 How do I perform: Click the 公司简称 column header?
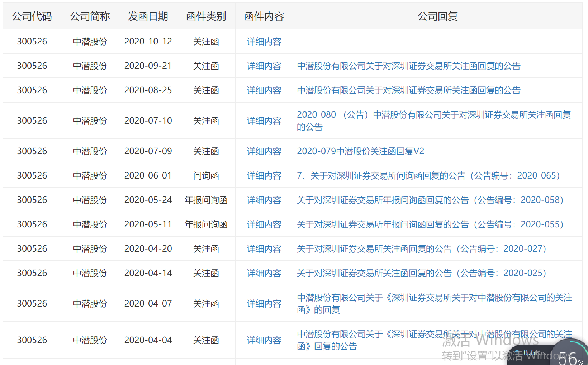90,16
